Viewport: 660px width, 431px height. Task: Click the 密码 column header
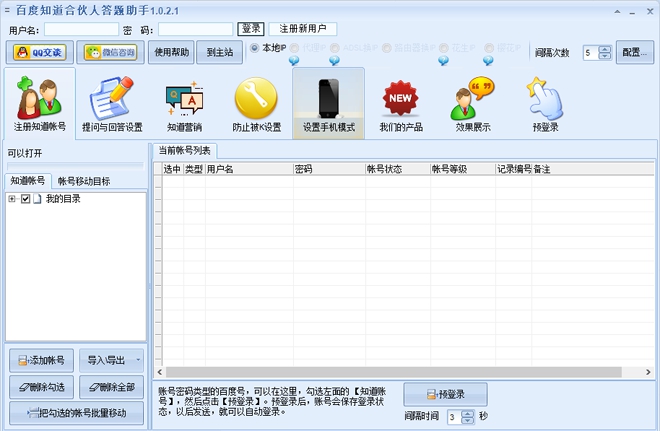pos(329,169)
